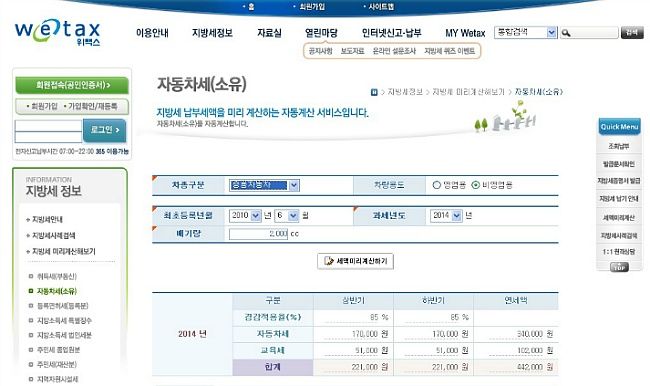Open the 통합검색 search category dropdown
The width and height of the screenshot is (650, 386).
(526, 32)
